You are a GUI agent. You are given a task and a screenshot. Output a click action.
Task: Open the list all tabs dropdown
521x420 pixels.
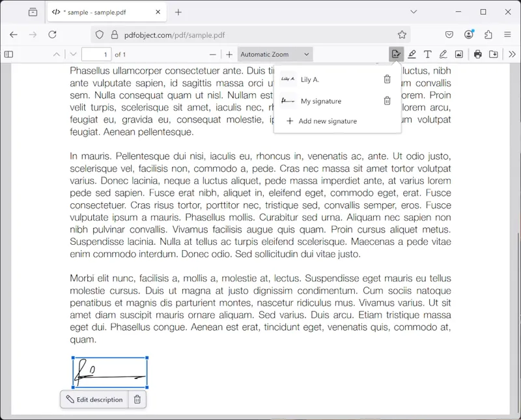coord(414,12)
